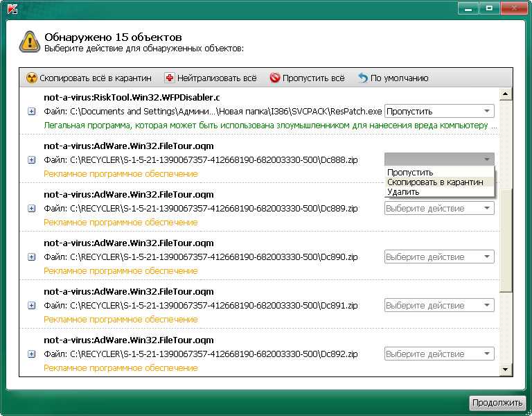Click file path ending in Dc890.zip

[x=200, y=257]
